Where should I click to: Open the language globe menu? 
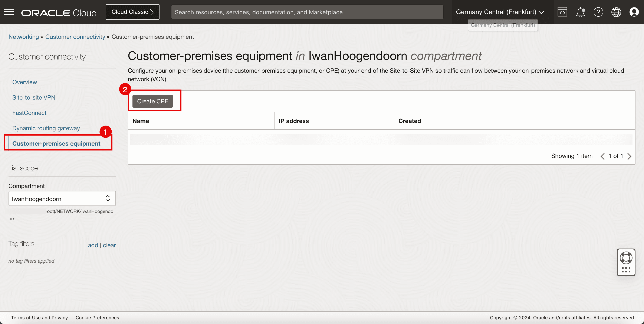pyautogui.click(x=616, y=12)
